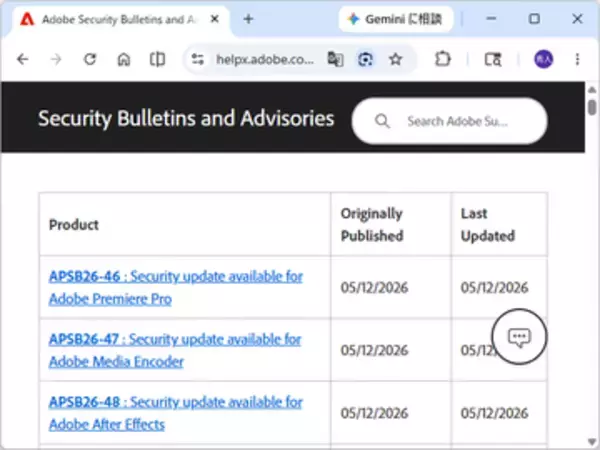Click the Premiere Pro Originally Published date

(374, 287)
